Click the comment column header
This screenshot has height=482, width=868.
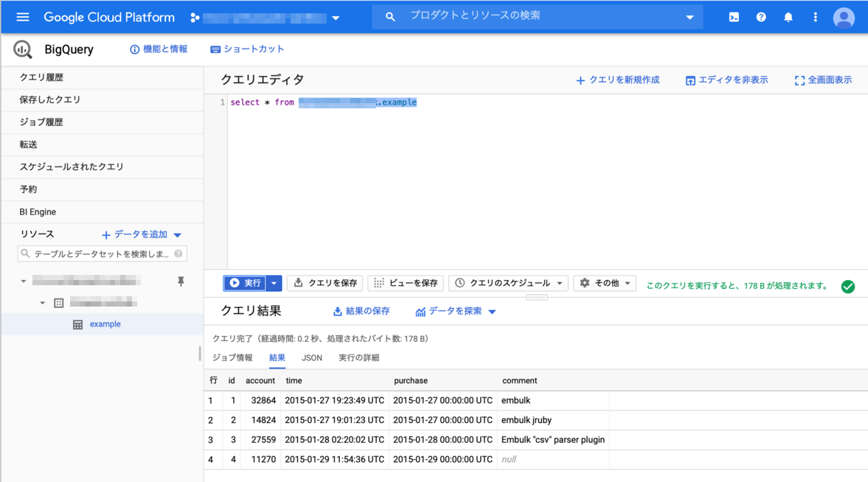point(520,381)
